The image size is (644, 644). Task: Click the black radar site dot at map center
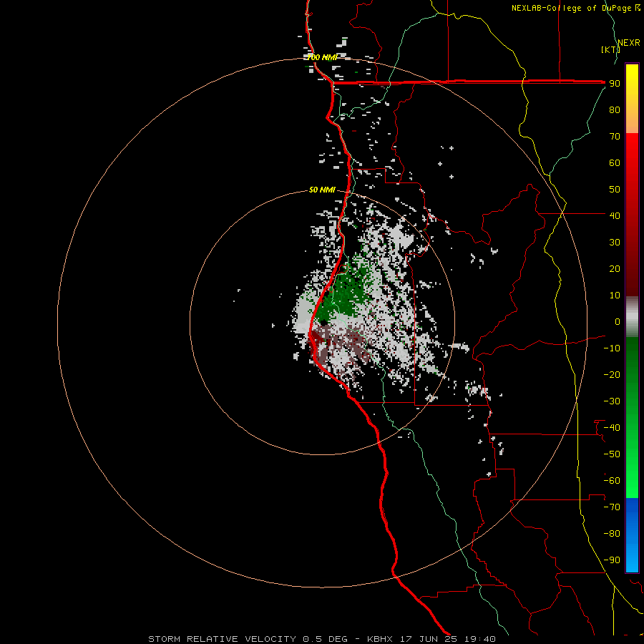pyautogui.click(x=323, y=323)
